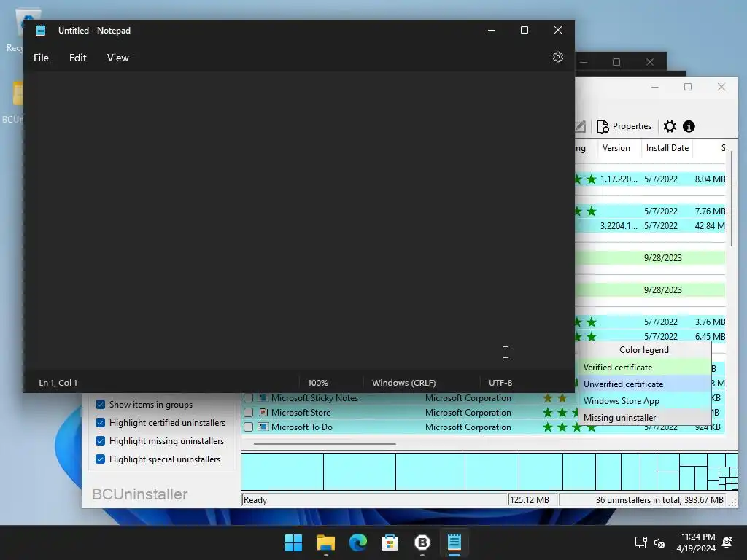Click the muted volume tray icon
This screenshot has height=560, width=747.
pos(659,542)
